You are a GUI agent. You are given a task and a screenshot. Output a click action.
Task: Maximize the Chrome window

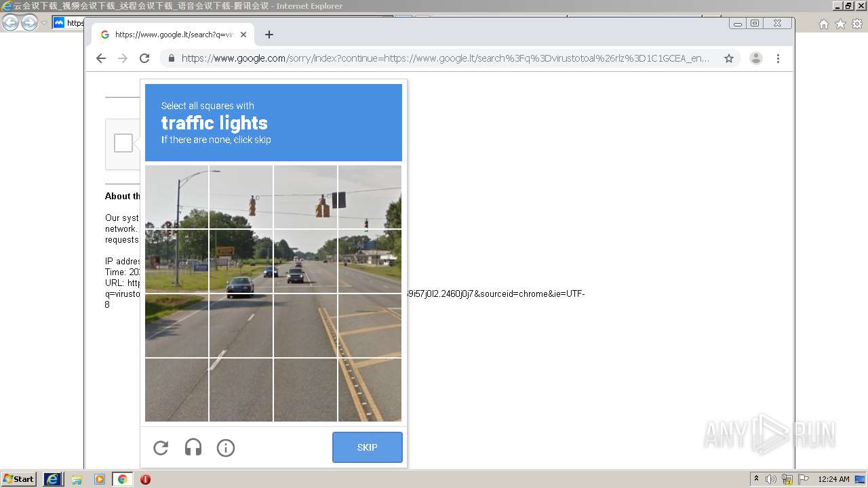(x=755, y=23)
